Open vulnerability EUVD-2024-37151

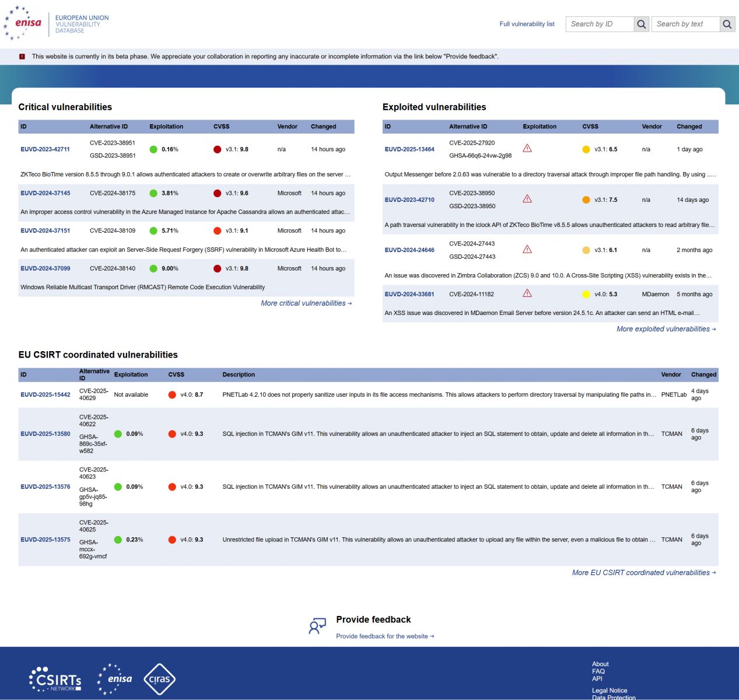[x=45, y=231]
